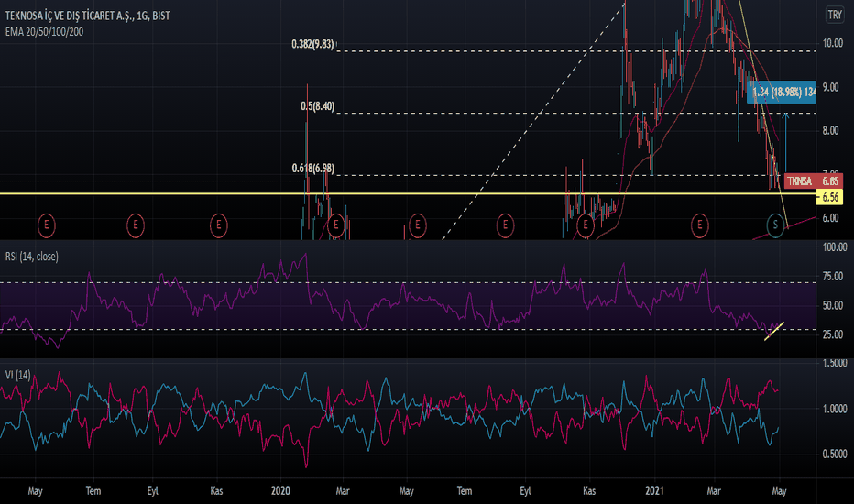
Task: Click the Mar label after 2021
Action: (x=714, y=491)
